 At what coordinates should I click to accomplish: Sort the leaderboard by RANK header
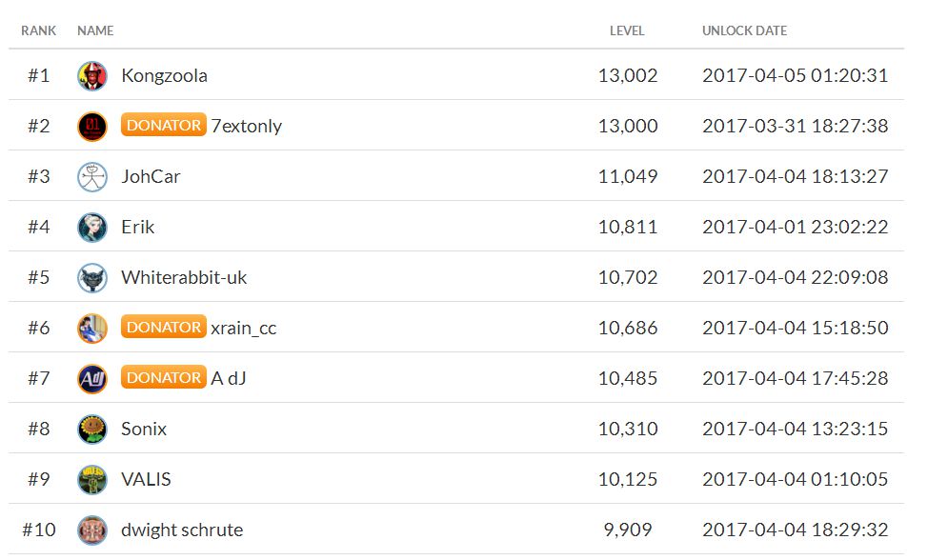pos(38,30)
